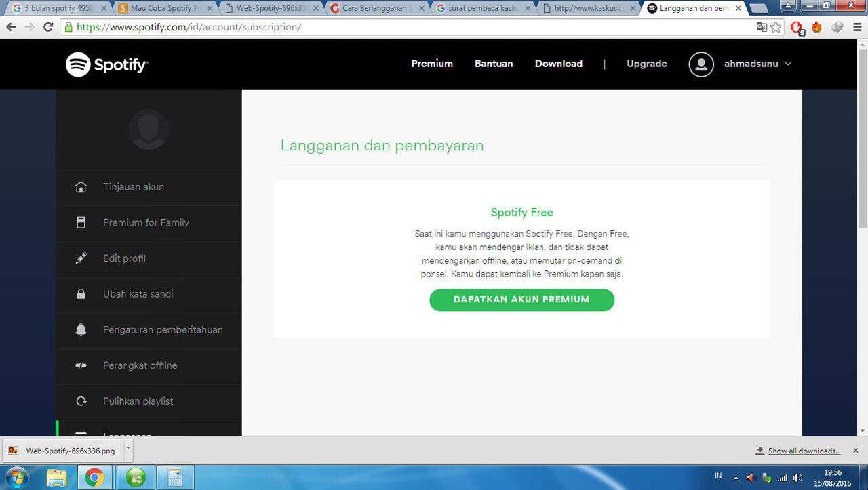Bookmark this page with star icon

pyautogui.click(x=776, y=27)
